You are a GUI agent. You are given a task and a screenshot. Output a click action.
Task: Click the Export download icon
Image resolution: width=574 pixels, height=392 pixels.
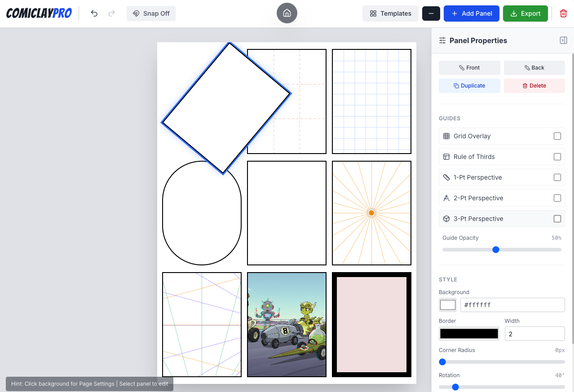pos(514,13)
